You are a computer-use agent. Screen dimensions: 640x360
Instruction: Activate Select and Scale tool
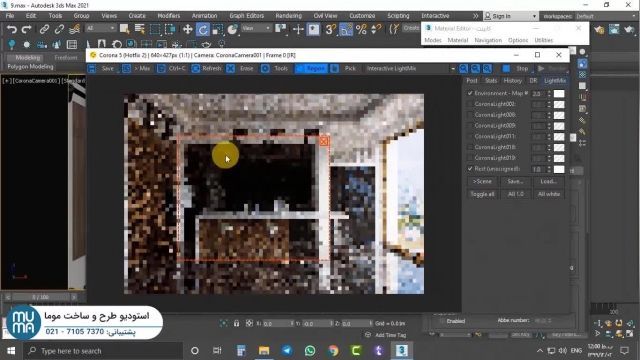point(218,29)
